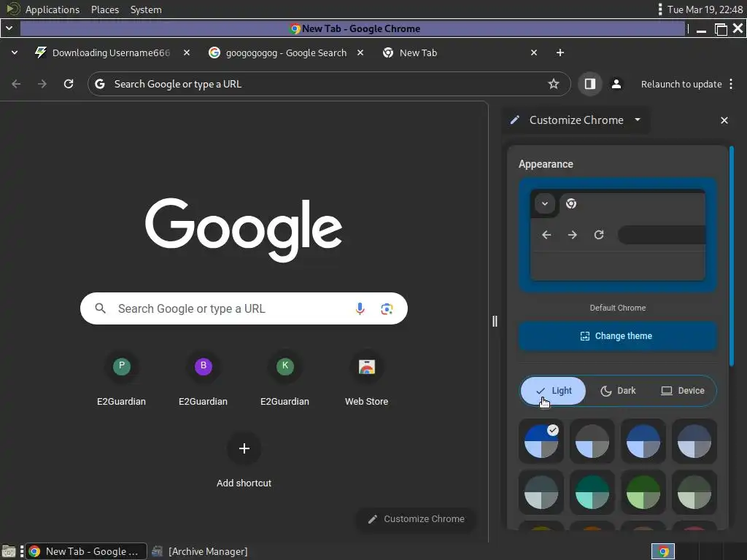Click the side panel resize handle

tap(495, 322)
